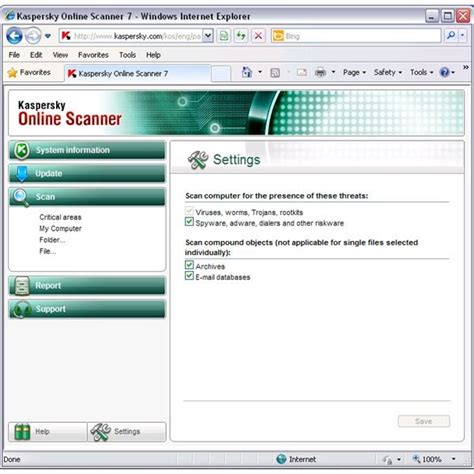Click the Compatibility View page icon

224,36
